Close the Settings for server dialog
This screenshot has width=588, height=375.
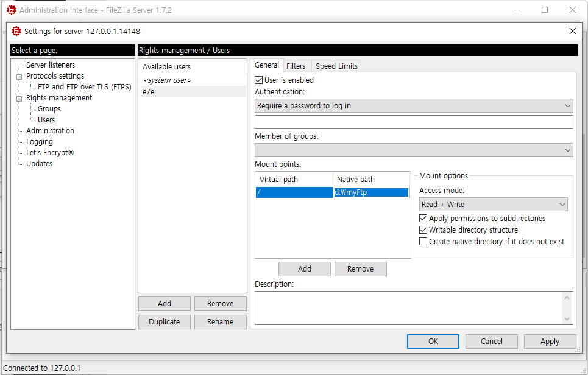pyautogui.click(x=573, y=31)
